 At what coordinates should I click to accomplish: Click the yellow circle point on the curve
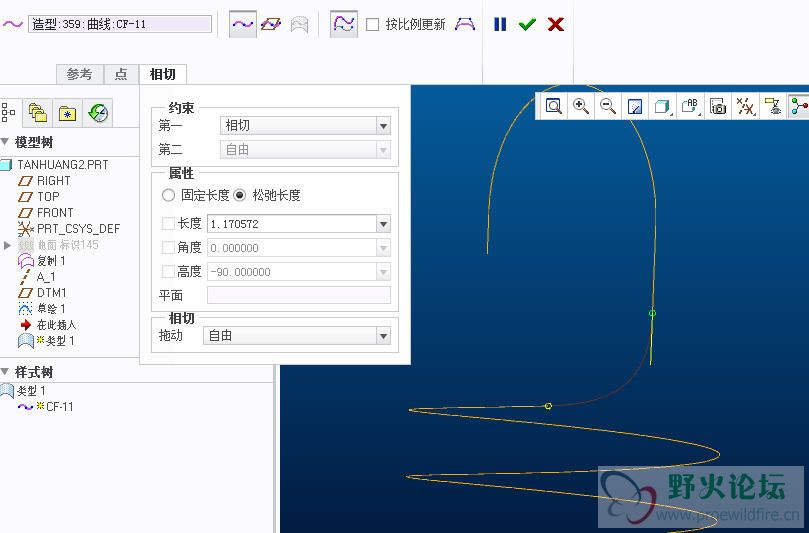[x=548, y=406]
